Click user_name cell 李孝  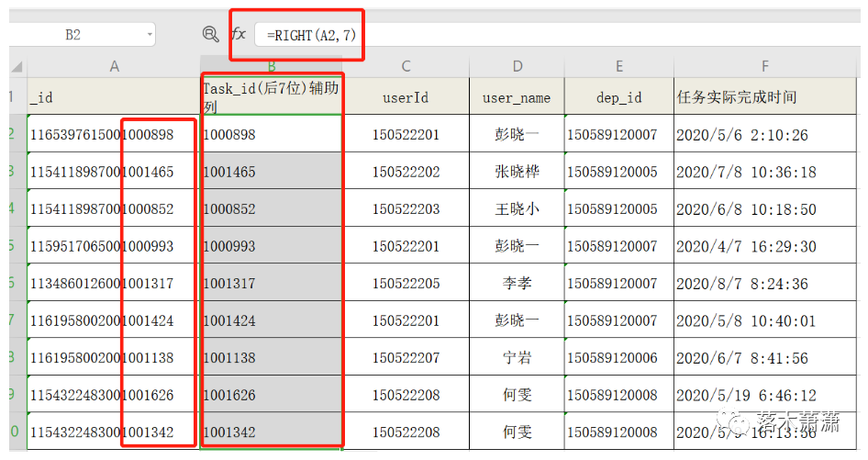(517, 283)
